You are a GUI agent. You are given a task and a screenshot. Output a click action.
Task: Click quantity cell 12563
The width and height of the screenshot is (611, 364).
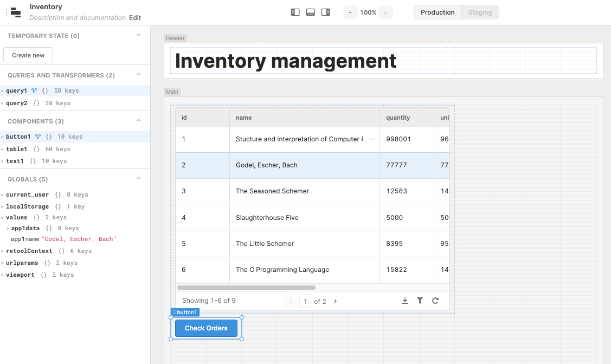[x=407, y=192]
